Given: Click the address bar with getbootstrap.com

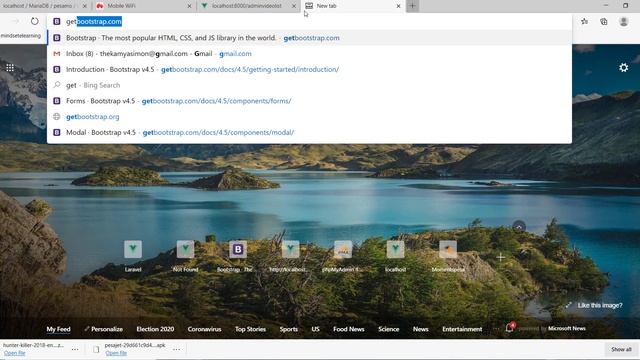Looking at the screenshot, I should click(309, 21).
